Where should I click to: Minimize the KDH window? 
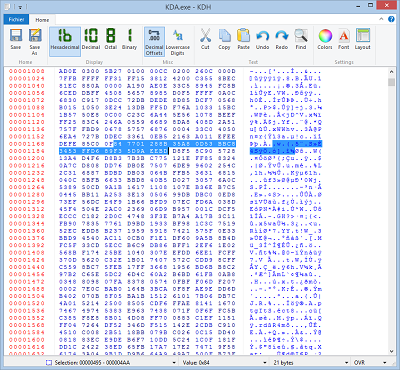pyautogui.click(x=359, y=6)
